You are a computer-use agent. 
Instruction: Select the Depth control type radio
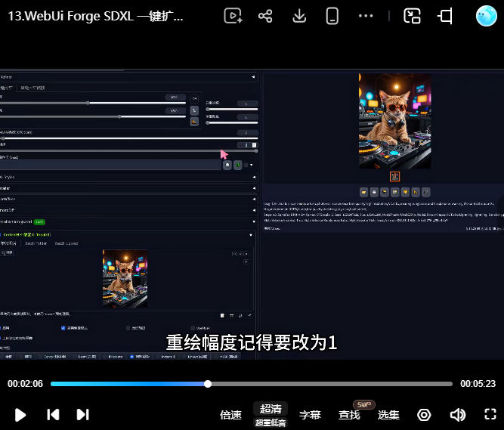[87, 357]
